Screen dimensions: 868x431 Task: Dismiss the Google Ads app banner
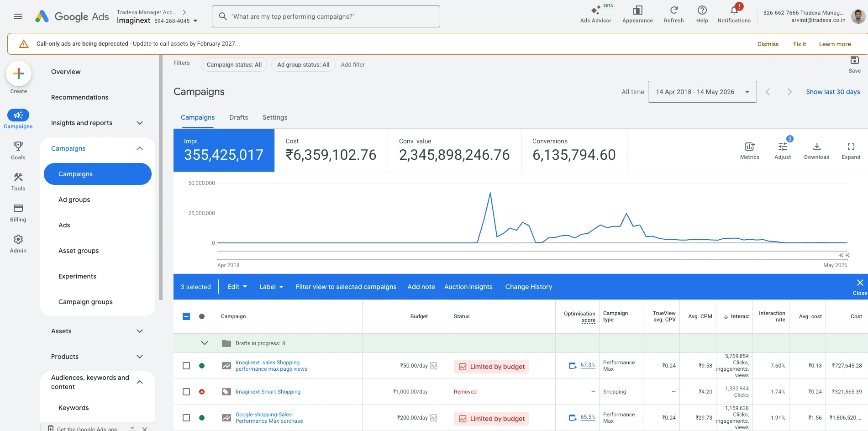pyautogui.click(x=145, y=429)
